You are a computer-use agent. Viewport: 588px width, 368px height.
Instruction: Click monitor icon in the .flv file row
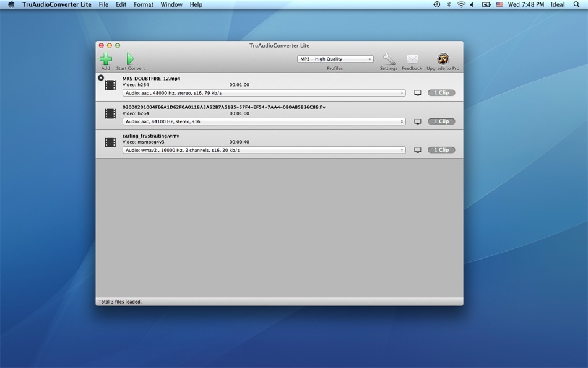[x=417, y=121]
